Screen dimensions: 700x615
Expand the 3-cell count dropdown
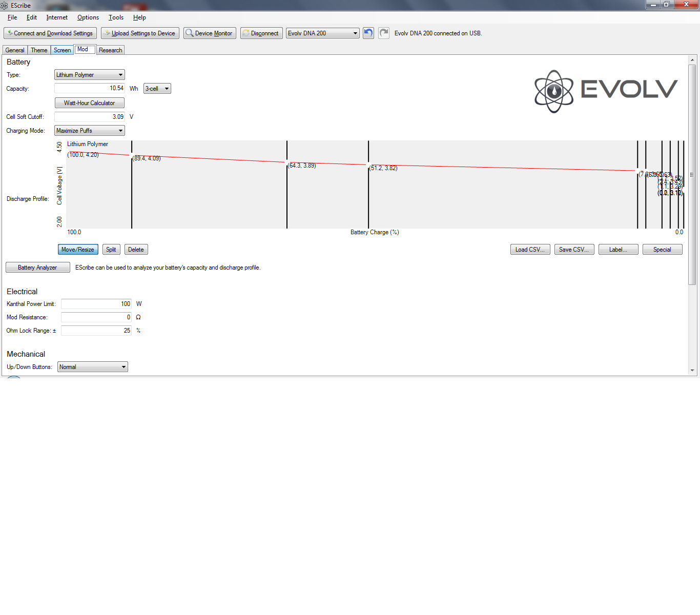(x=157, y=89)
